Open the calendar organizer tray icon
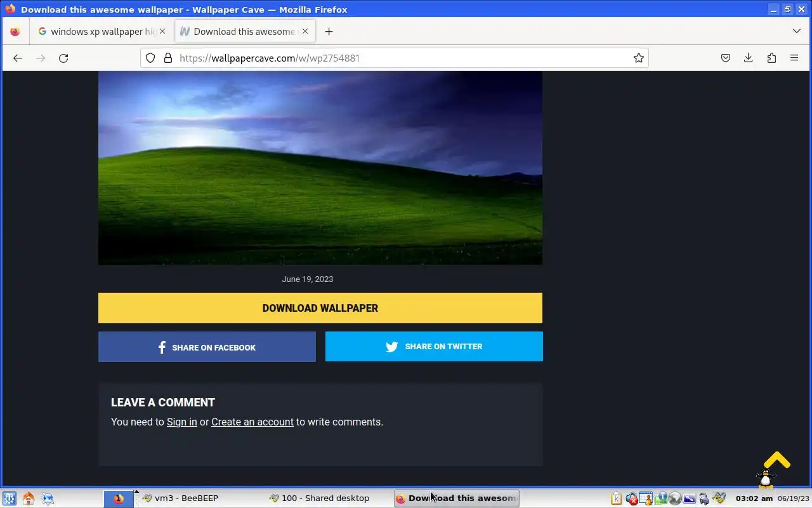This screenshot has width=812, height=508. click(646, 498)
